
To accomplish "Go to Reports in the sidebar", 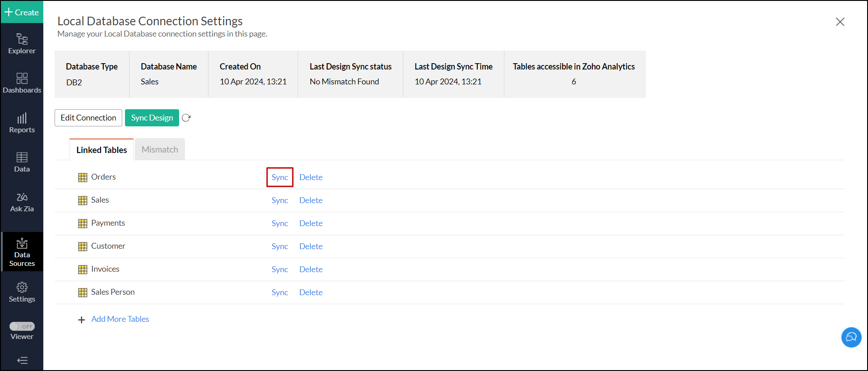I will click(22, 123).
